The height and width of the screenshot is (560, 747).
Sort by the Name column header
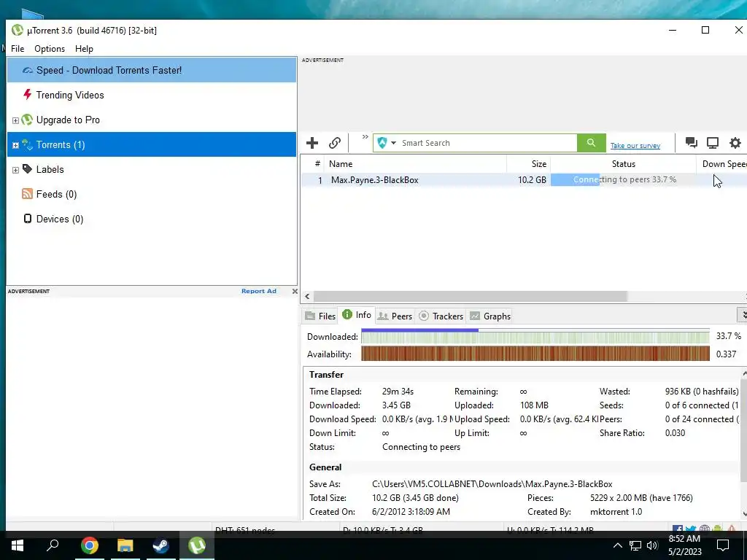pos(415,164)
